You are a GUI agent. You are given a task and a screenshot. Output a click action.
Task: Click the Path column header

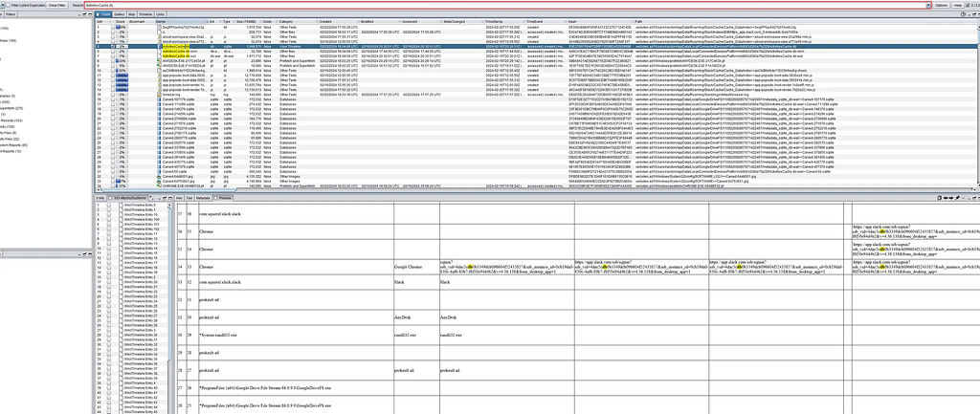coord(807,21)
